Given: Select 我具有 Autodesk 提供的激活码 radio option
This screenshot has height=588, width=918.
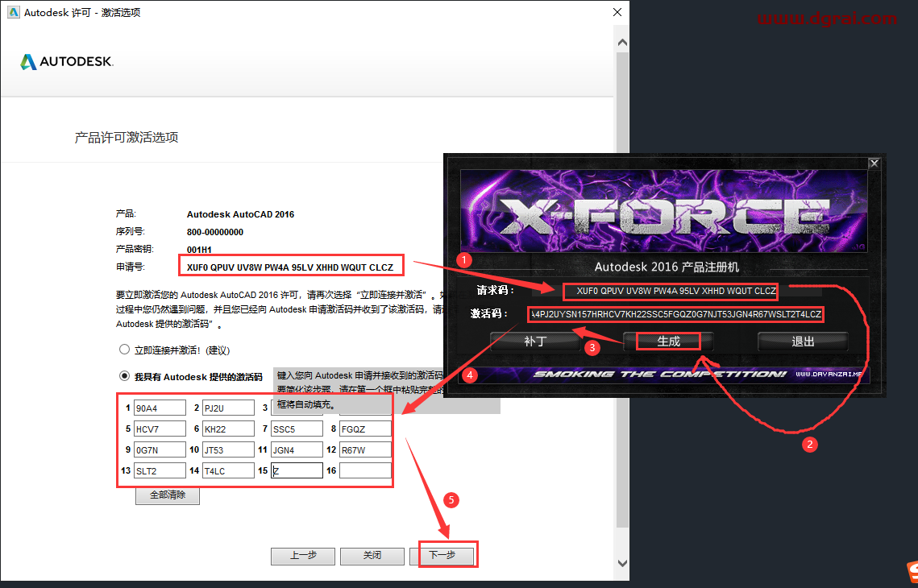Looking at the screenshot, I should point(124,375).
